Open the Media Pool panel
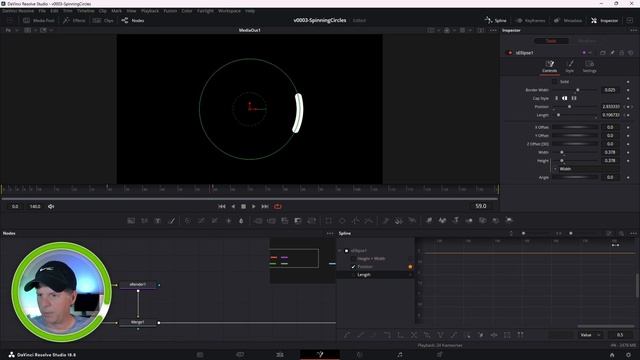Viewport: 640px width, 360px height. [38, 20]
